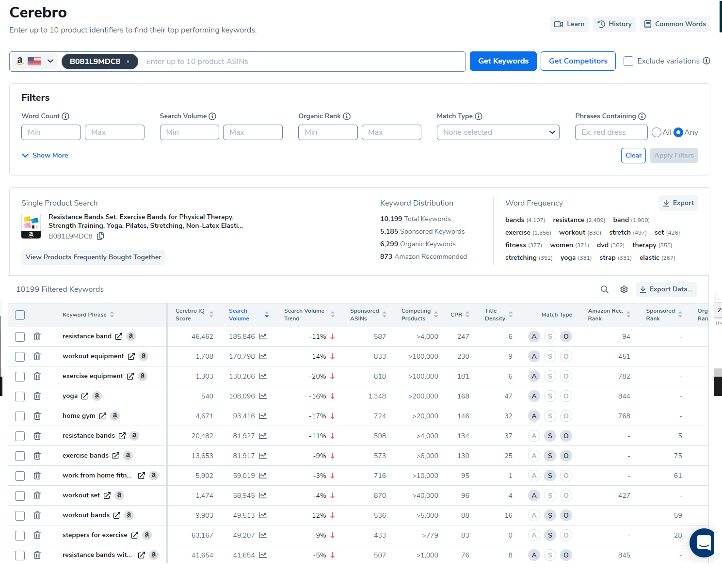The image size is (722, 588).
Task: Check the 'workout equipment' row checkbox
Action: (20, 356)
